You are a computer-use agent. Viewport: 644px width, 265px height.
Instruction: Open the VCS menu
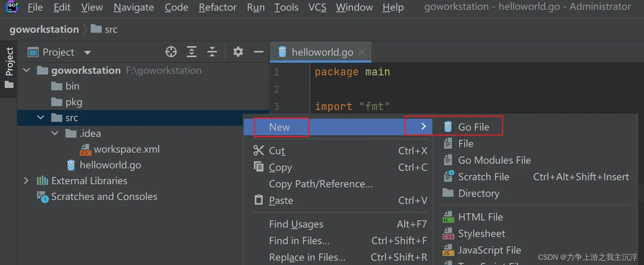pos(317,8)
